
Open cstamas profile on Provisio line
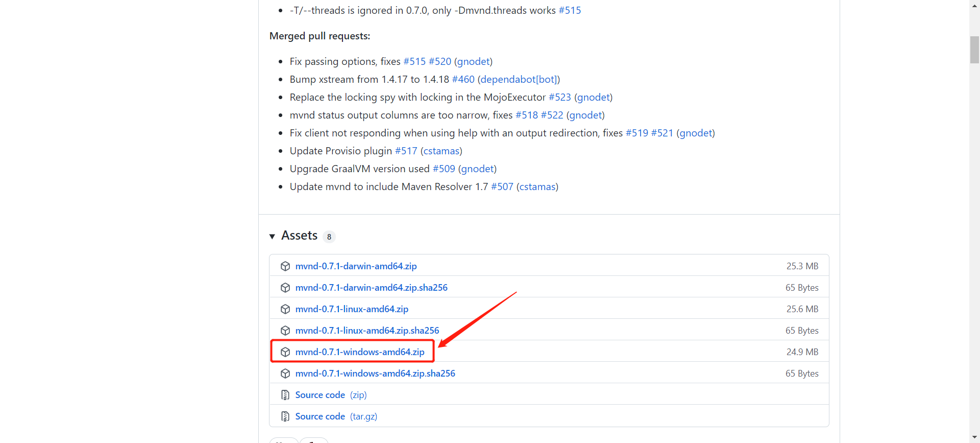click(x=442, y=151)
